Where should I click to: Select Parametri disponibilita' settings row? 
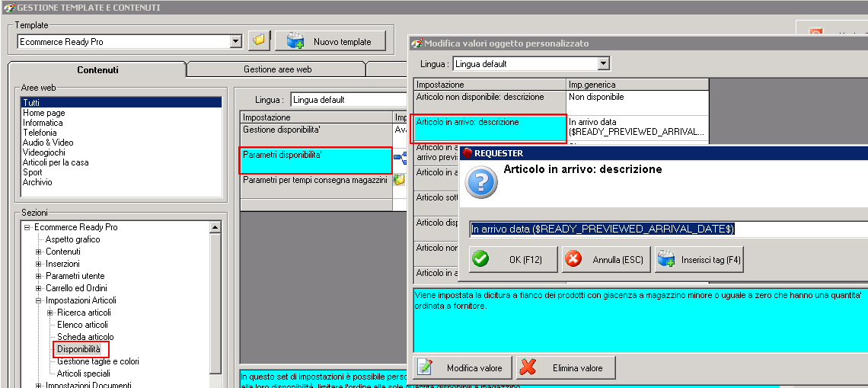[x=317, y=160]
